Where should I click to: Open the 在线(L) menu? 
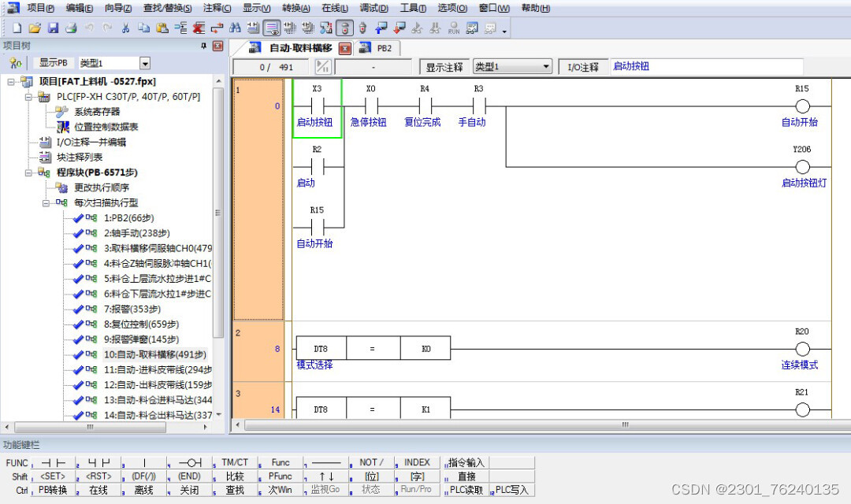coord(334,8)
